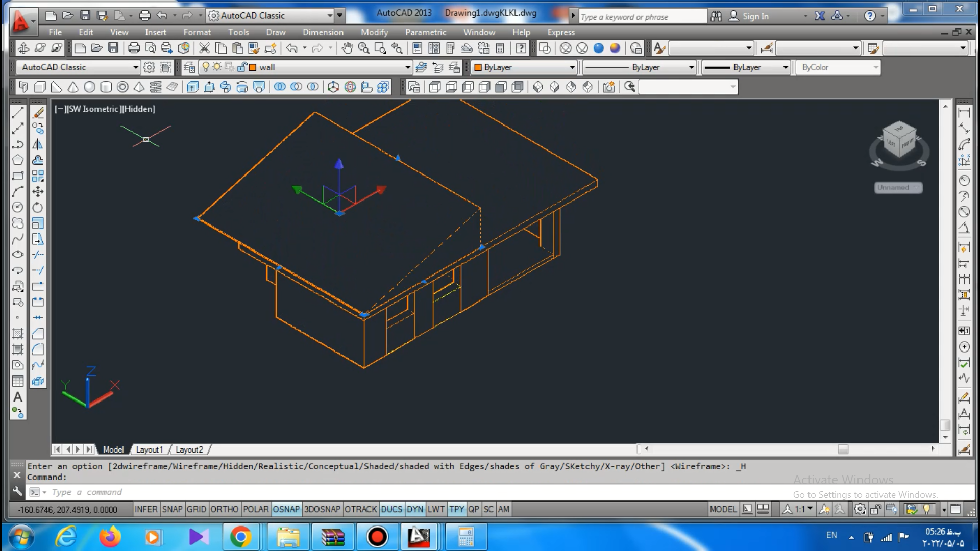Select the Mirror tool
Image resolution: width=980 pixels, height=551 pixels.
pyautogui.click(x=38, y=145)
